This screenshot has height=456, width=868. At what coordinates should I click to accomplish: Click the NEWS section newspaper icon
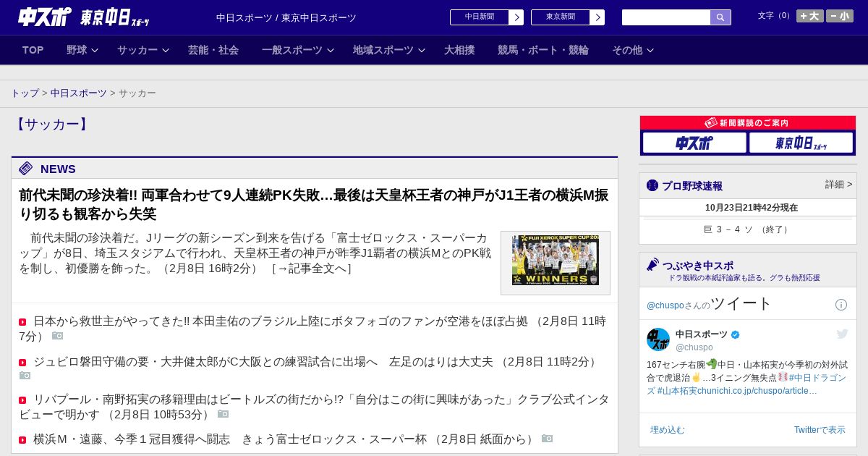(26, 169)
